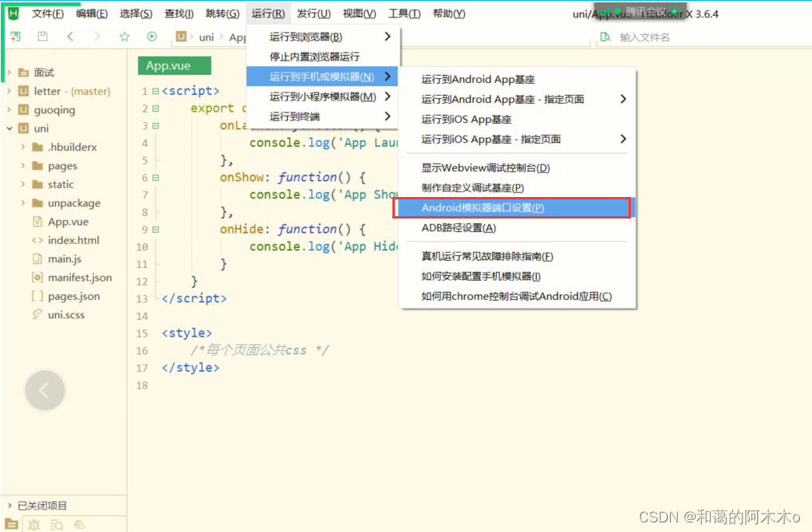Viewport: 812px width, 532px height.
Task: Select 运行到iOS App基座 - 指定页面
Action: click(x=517, y=139)
